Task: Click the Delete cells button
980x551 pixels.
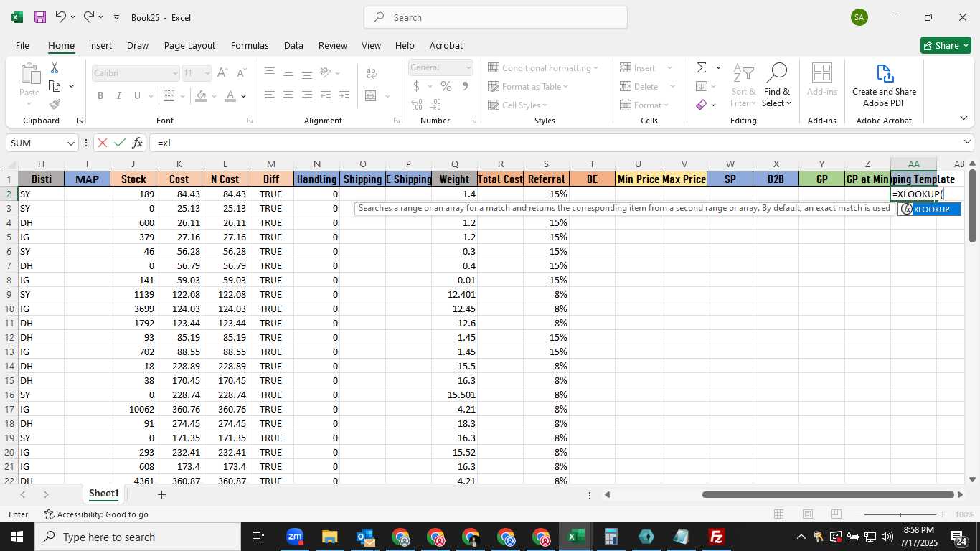Action: tap(640, 86)
